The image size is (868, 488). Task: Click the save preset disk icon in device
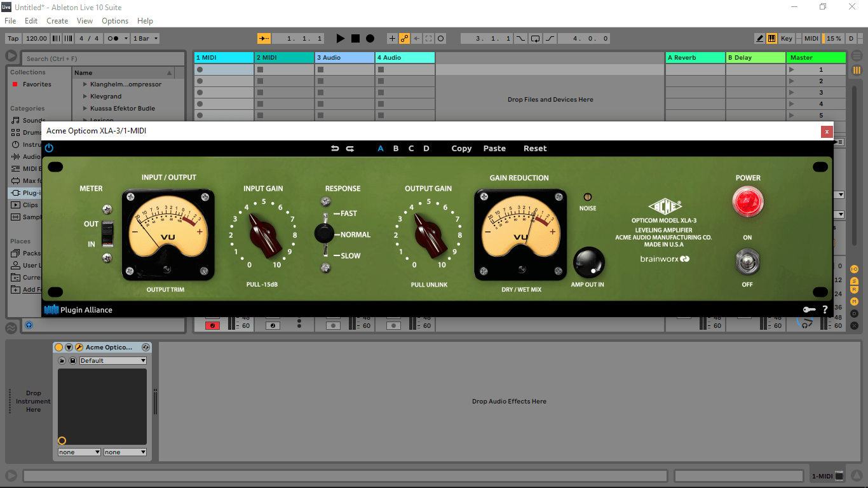click(72, 361)
